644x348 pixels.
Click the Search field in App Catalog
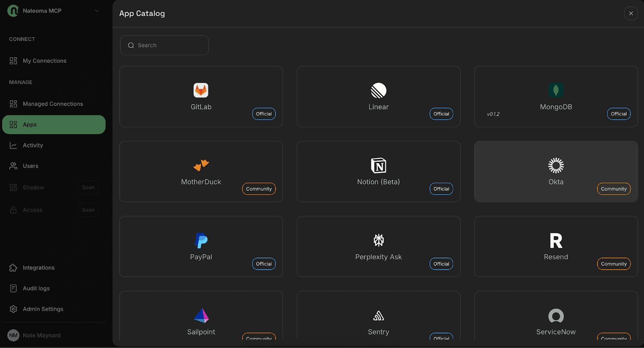(164, 46)
